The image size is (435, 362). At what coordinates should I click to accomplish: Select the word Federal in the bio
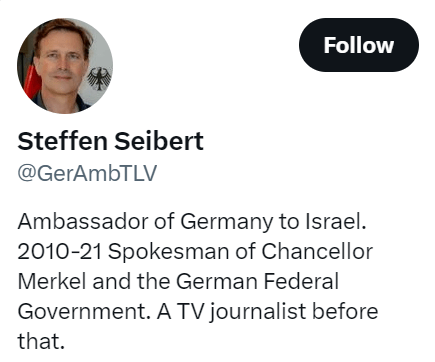click(301, 281)
